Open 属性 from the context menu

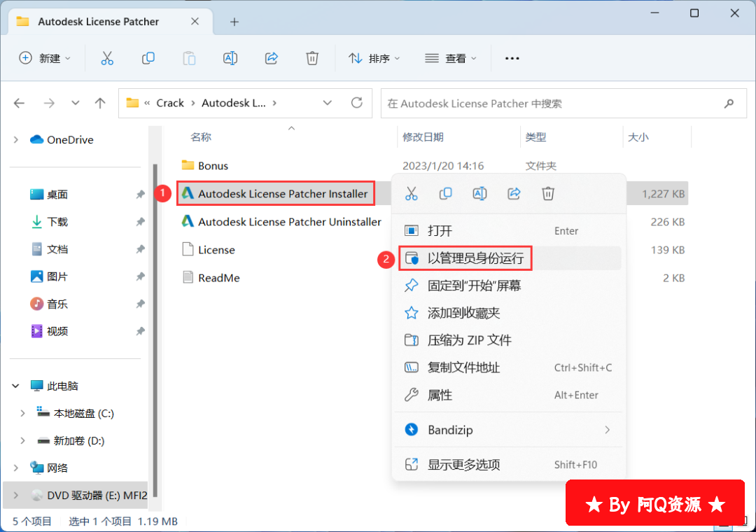pos(508,395)
